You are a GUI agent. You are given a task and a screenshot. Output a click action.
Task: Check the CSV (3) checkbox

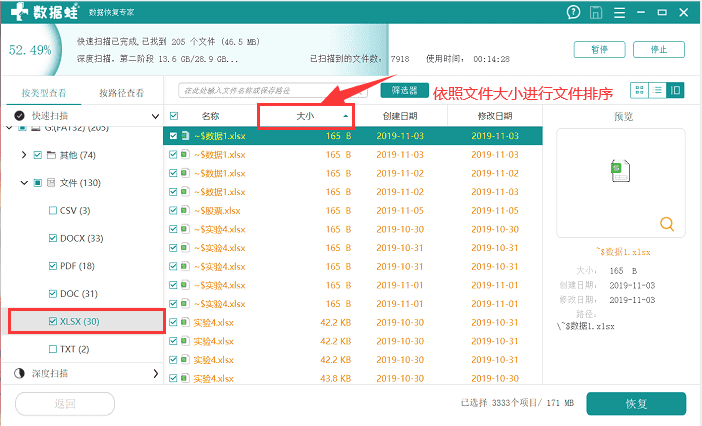53,211
